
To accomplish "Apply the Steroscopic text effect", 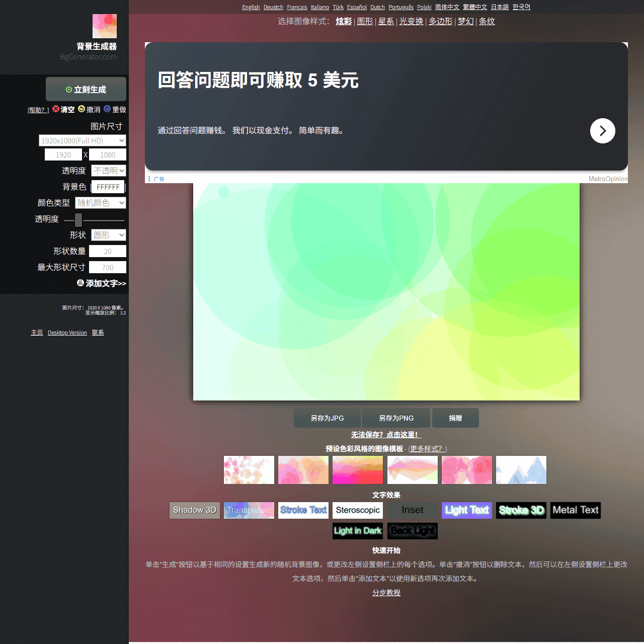I will pos(357,510).
